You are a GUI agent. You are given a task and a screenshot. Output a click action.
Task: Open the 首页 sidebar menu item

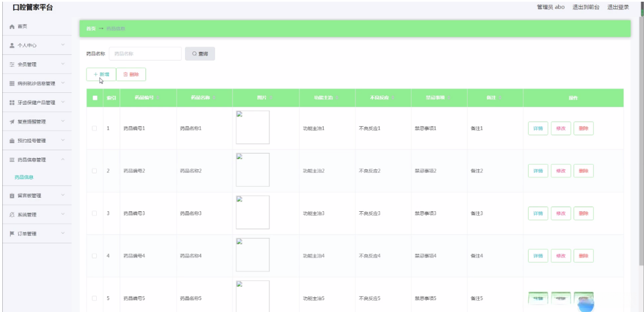point(36,26)
